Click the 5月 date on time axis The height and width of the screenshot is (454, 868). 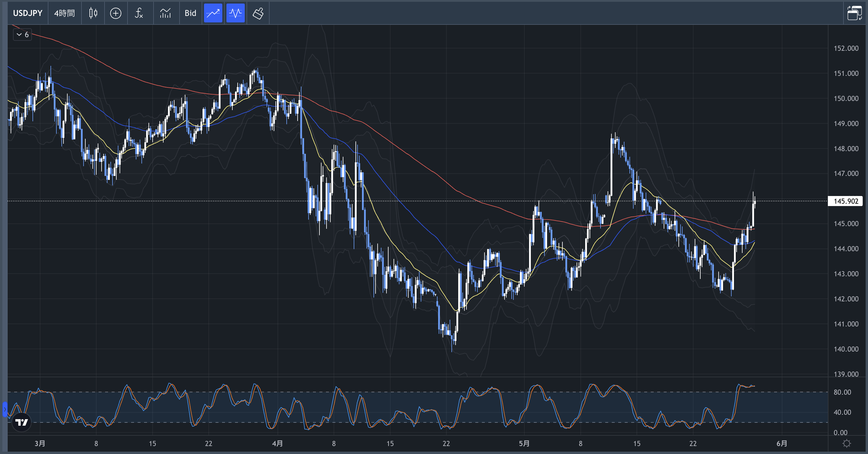click(524, 443)
